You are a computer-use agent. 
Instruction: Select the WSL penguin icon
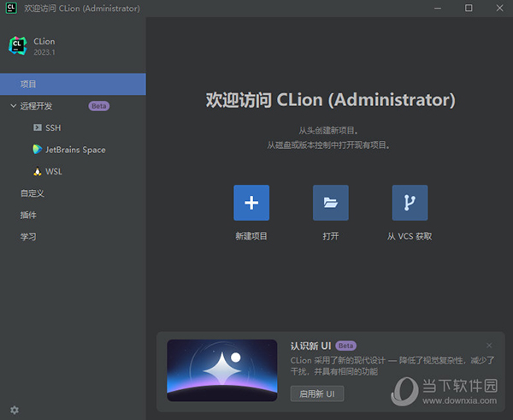point(38,172)
